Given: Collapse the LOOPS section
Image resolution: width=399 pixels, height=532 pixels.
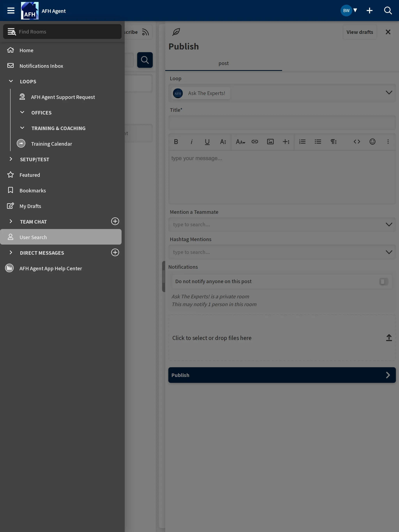Looking at the screenshot, I should point(11,81).
